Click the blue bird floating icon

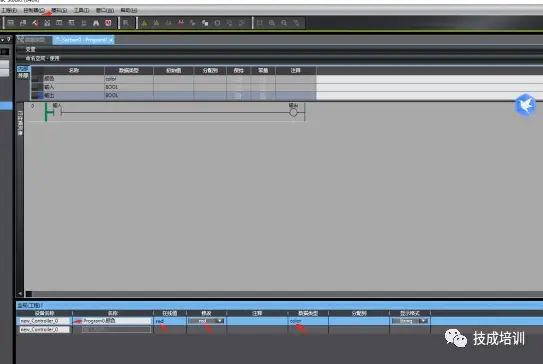(x=525, y=105)
